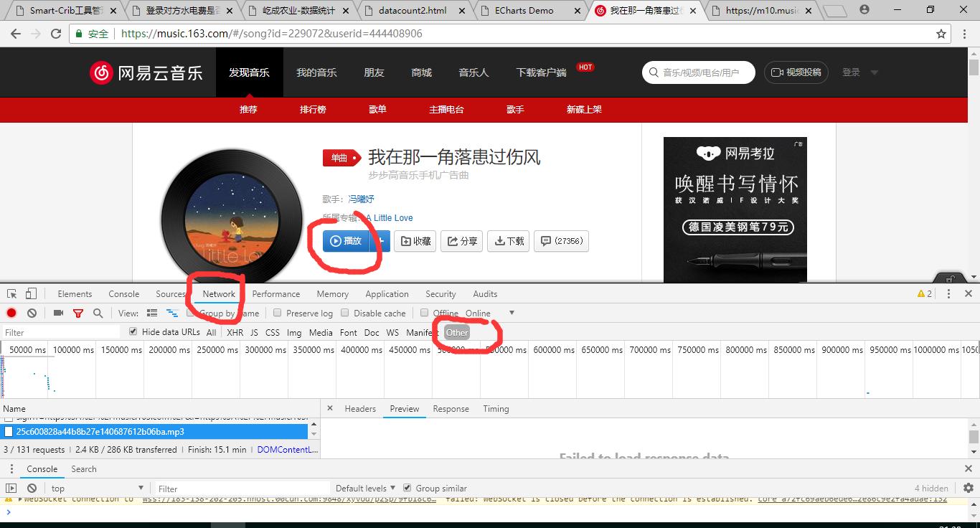The image size is (980, 528).
Task: Toggle device toolbar inspection icon
Action: 29,293
